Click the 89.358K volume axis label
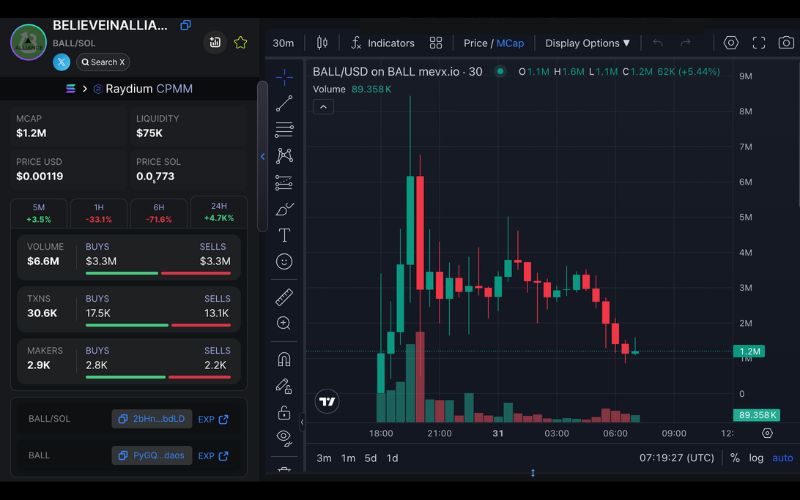This screenshot has width=800, height=500. pos(757,415)
